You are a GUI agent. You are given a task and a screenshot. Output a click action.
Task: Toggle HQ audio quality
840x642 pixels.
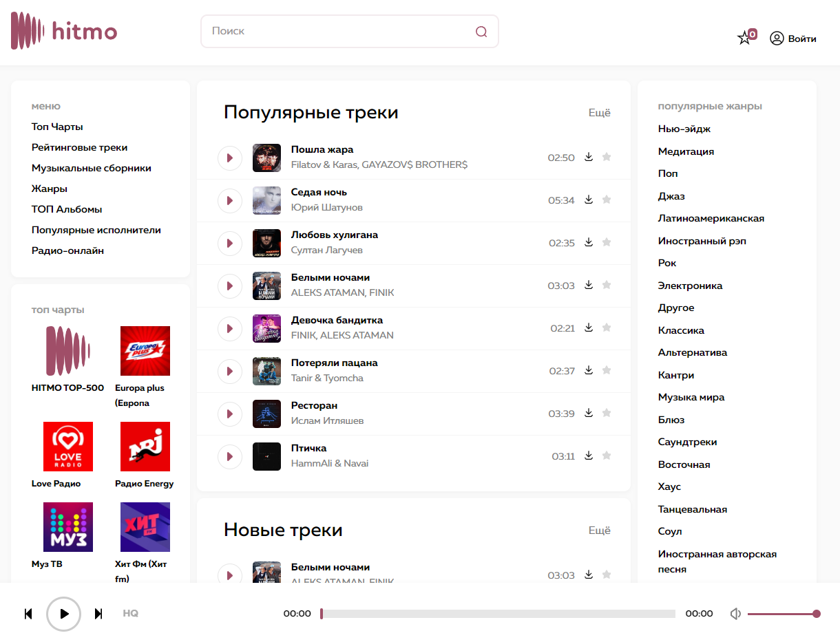(130, 614)
